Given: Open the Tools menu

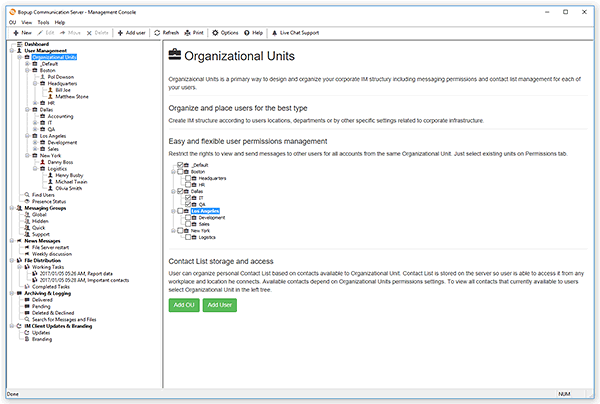Looking at the screenshot, I should pyautogui.click(x=41, y=21).
